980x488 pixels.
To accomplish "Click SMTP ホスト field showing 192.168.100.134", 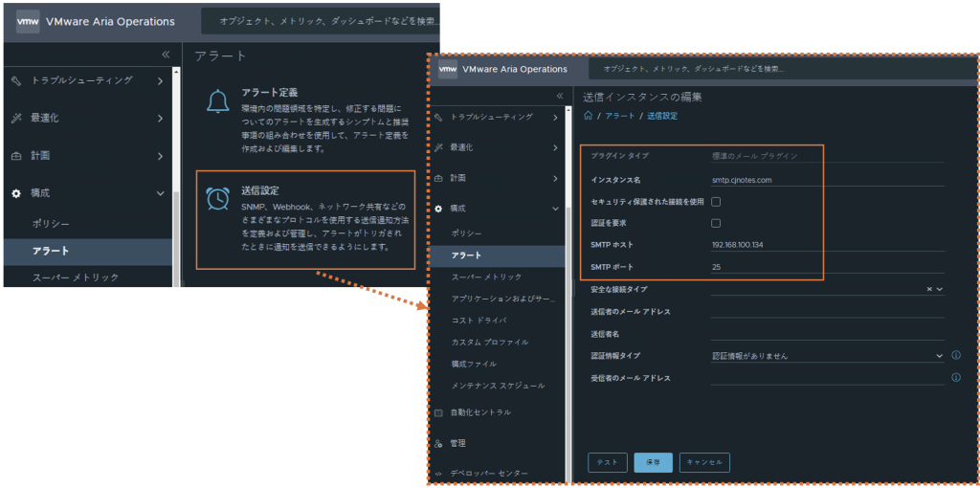I will (828, 245).
